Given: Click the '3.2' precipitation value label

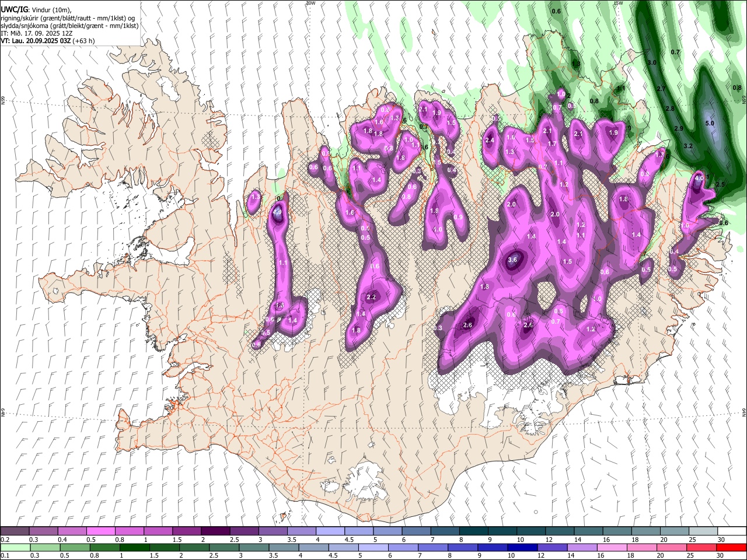Looking at the screenshot, I should (687, 146).
